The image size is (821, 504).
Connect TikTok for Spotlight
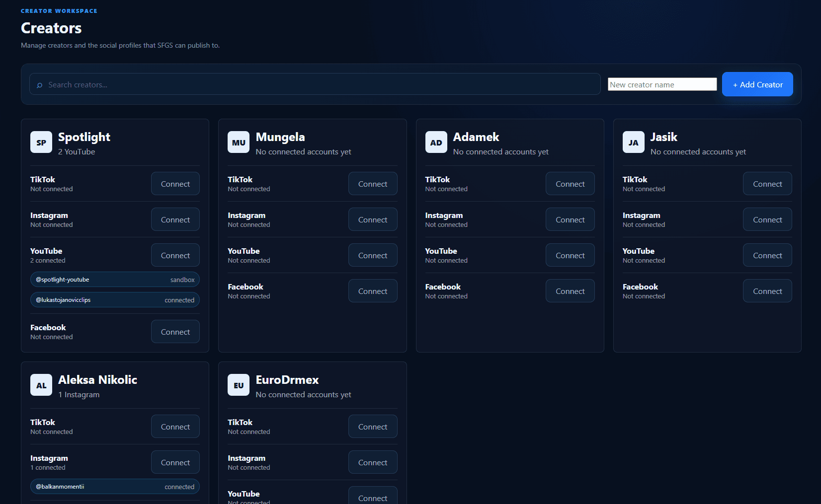175,184
